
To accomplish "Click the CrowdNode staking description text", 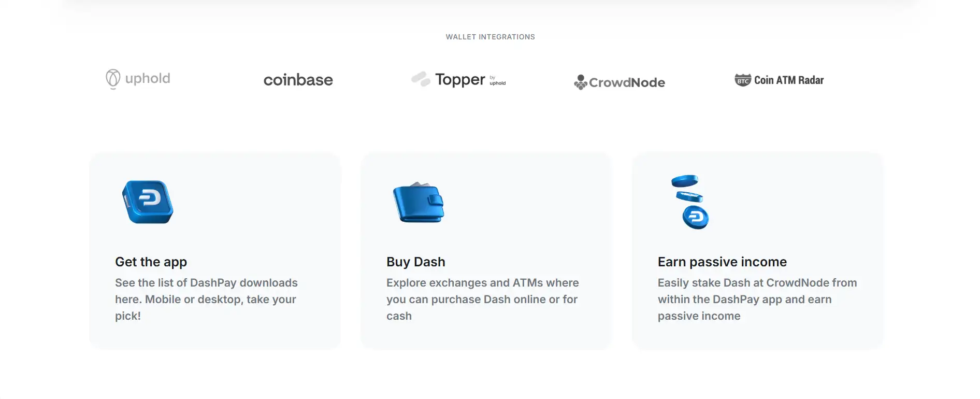I will (757, 299).
